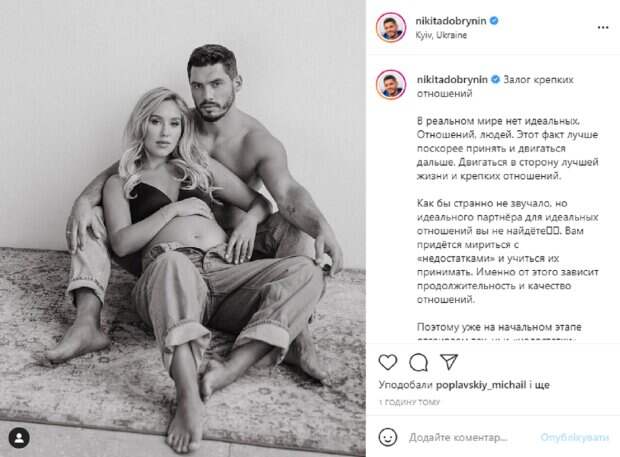Open comments using the speech bubble icon
This screenshot has height=457, width=620.
click(418, 362)
